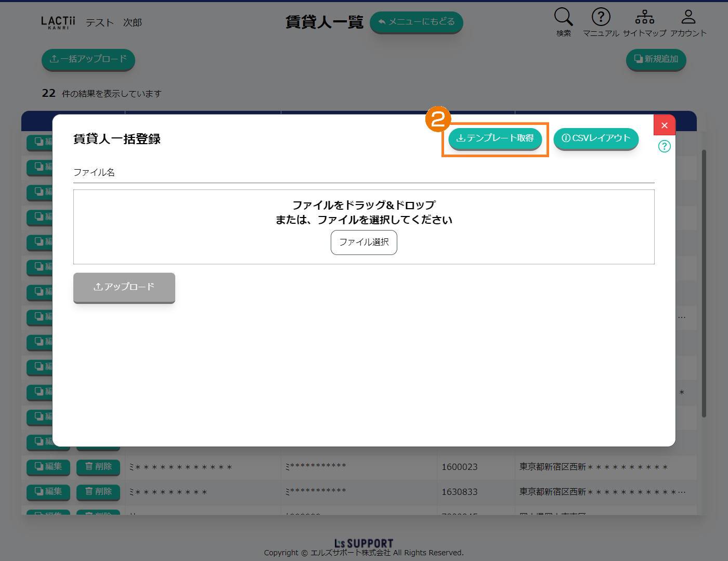728x561 pixels.
Task: Click the 新規追加 button
Action: click(x=656, y=59)
